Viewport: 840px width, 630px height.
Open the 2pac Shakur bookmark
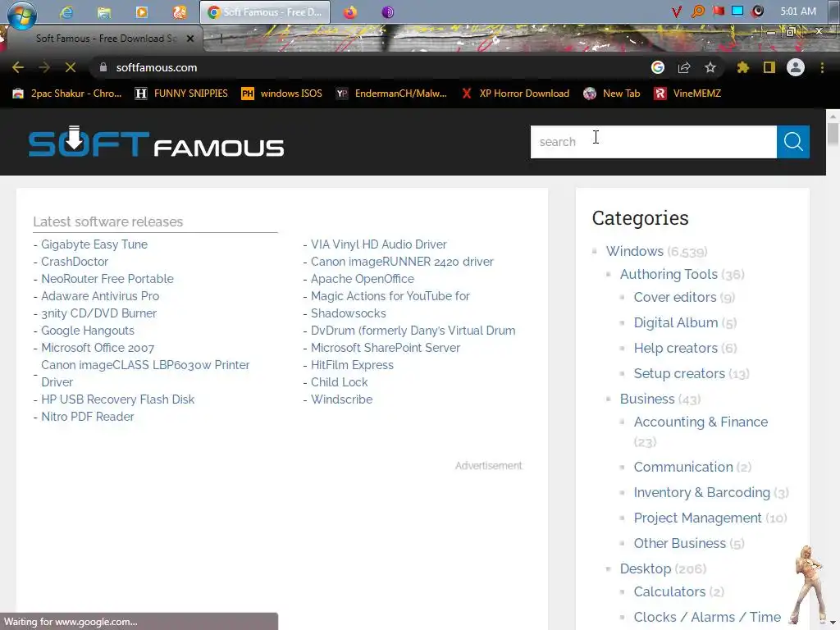point(67,94)
